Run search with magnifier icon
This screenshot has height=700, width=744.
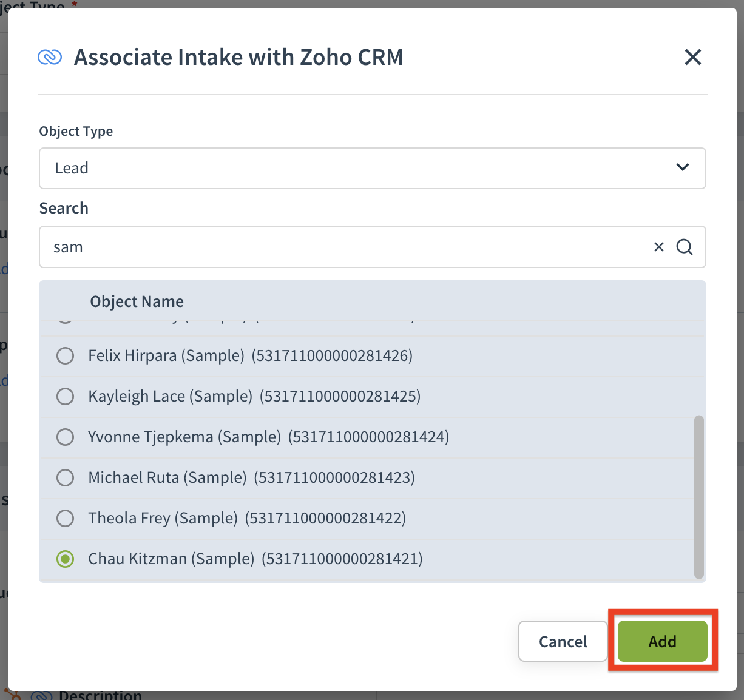685,247
